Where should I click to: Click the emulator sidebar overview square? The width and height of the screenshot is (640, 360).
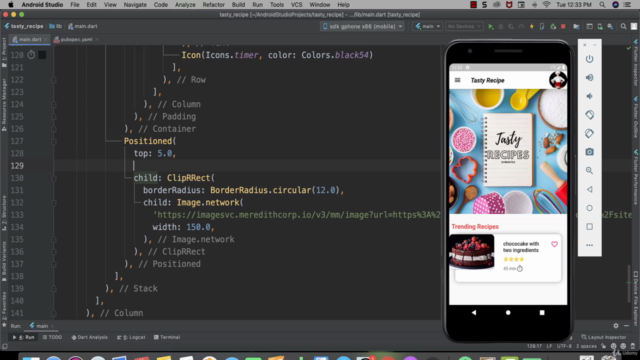(x=589, y=227)
